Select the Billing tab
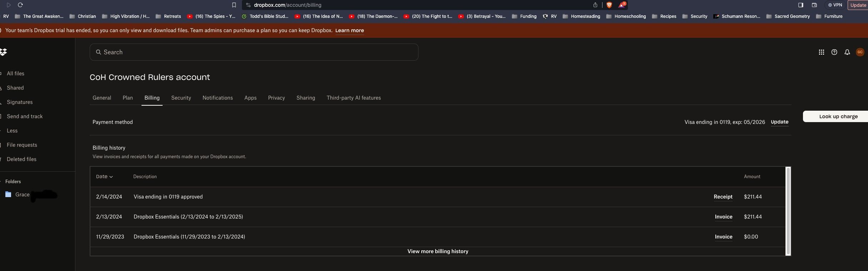The width and height of the screenshot is (868, 271). coord(152,98)
